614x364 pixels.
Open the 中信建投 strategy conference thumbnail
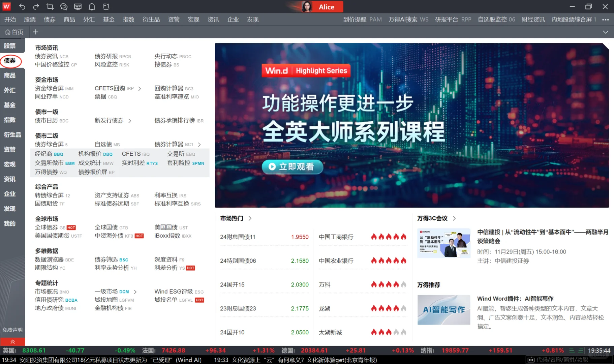443,243
